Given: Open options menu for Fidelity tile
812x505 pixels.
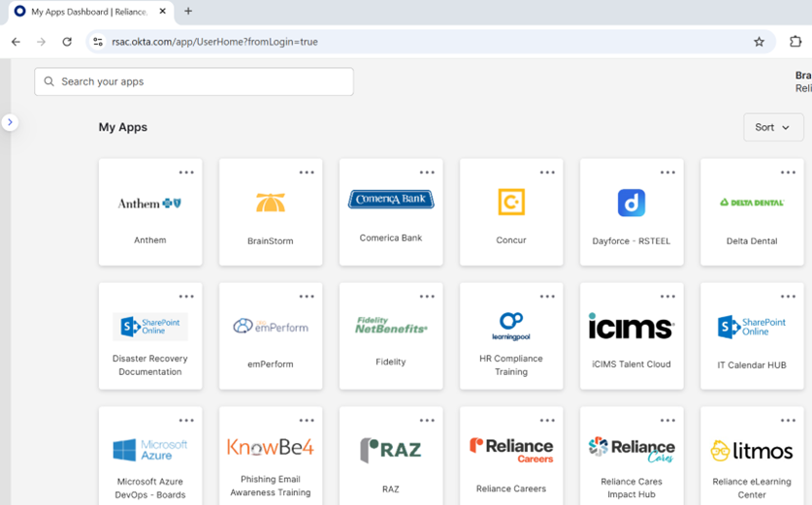Looking at the screenshot, I should (x=427, y=297).
